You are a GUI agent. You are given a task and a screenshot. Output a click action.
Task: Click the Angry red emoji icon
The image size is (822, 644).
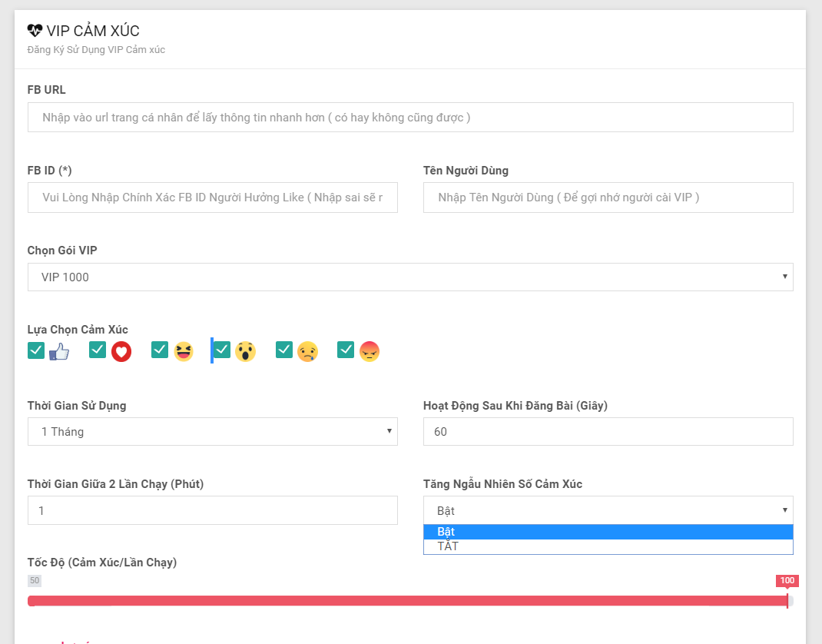pyautogui.click(x=370, y=352)
